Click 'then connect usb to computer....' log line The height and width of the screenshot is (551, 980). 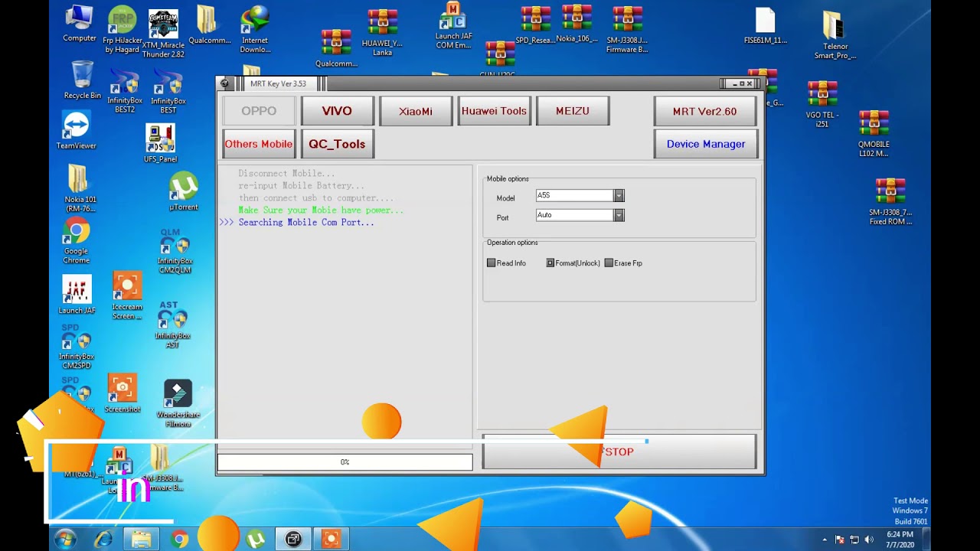[x=316, y=198]
